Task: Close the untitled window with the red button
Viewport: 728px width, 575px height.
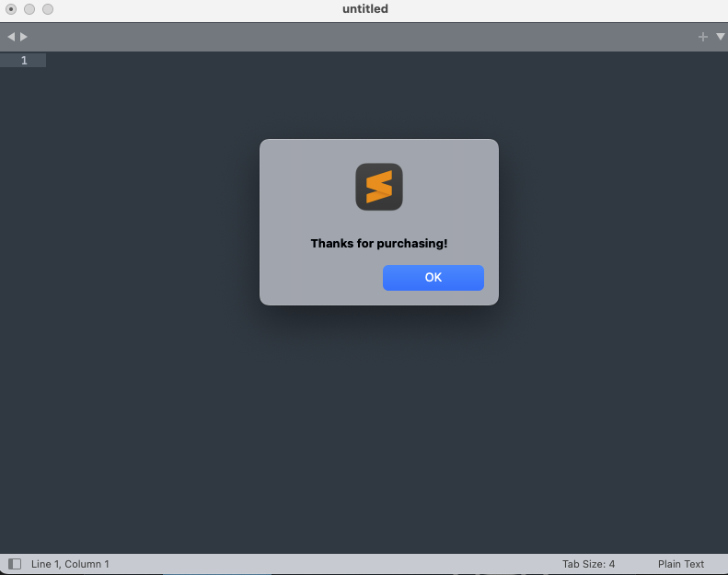Action: pos(11,9)
